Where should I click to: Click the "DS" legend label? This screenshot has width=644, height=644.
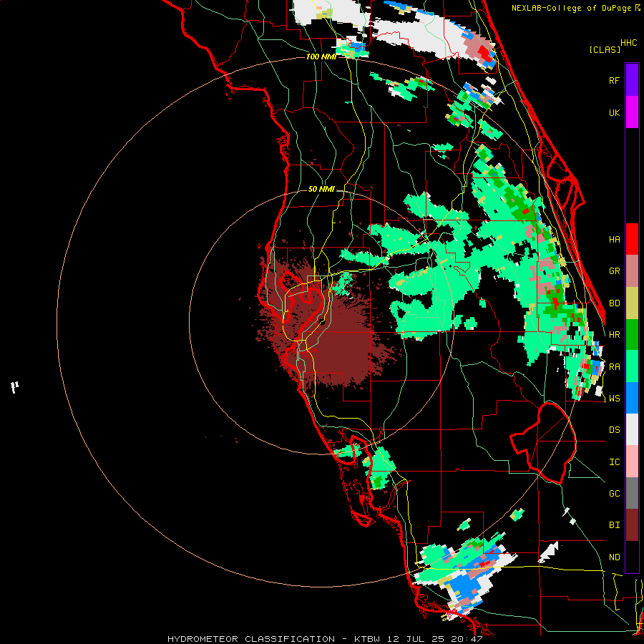614,430
